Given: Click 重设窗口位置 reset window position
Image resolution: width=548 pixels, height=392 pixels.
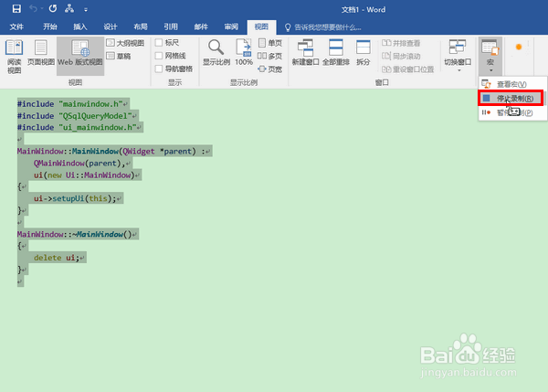Looking at the screenshot, I should tap(407, 69).
